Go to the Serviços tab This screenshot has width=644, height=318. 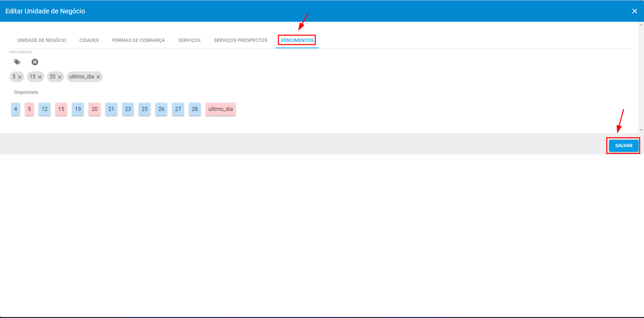(x=190, y=40)
